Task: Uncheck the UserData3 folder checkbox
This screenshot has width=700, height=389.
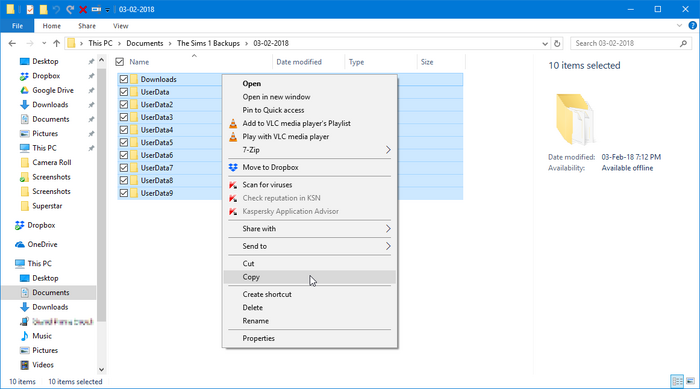Action: (x=124, y=117)
